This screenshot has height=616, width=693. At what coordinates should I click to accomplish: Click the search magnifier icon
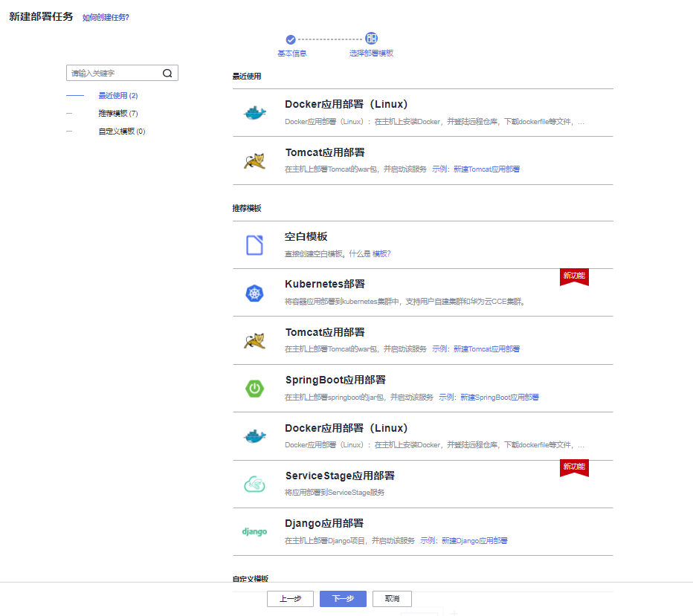[167, 74]
